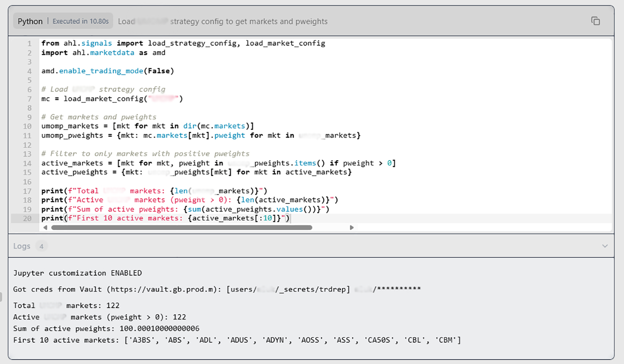Click line number 1 in the gutter
624x364 pixels.
tap(29, 43)
